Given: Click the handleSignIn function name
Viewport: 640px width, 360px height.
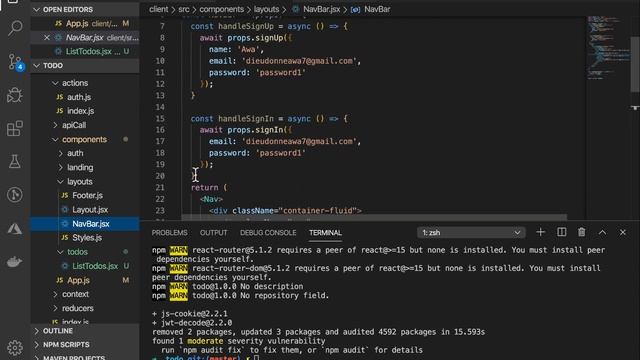Looking at the screenshot, I should [246, 119].
